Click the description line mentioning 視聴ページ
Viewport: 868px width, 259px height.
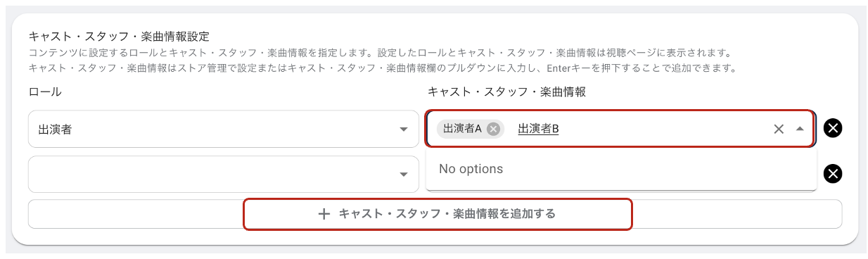pos(381,53)
